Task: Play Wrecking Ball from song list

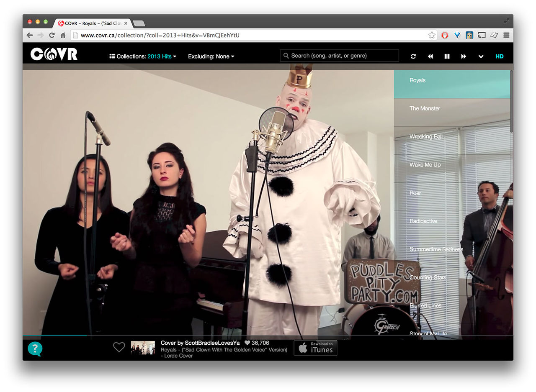Action: click(x=426, y=136)
